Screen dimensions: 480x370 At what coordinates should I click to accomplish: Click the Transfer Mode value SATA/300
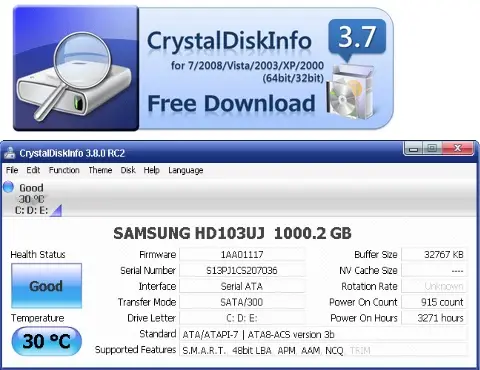point(242,302)
